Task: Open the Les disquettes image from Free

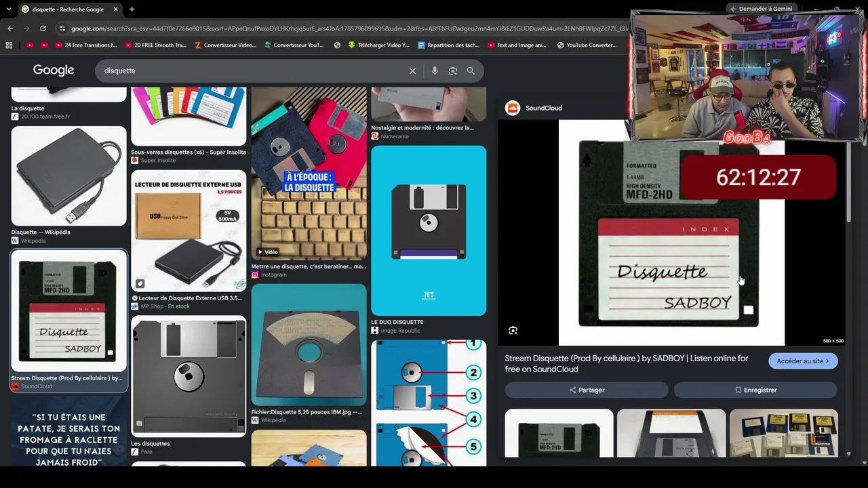Action: coord(189,376)
